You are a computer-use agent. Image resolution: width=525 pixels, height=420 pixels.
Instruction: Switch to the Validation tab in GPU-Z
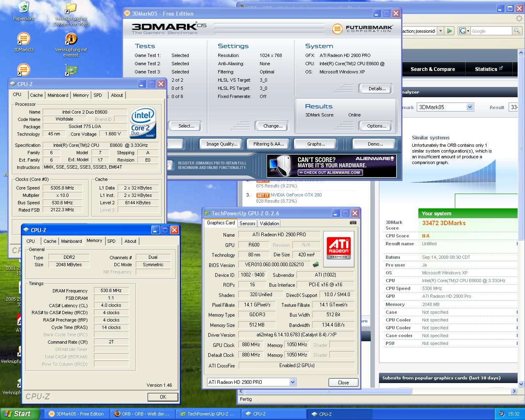click(x=269, y=224)
